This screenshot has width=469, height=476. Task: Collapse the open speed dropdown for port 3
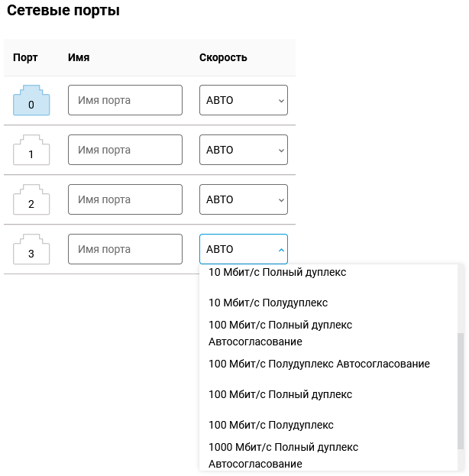click(x=244, y=249)
